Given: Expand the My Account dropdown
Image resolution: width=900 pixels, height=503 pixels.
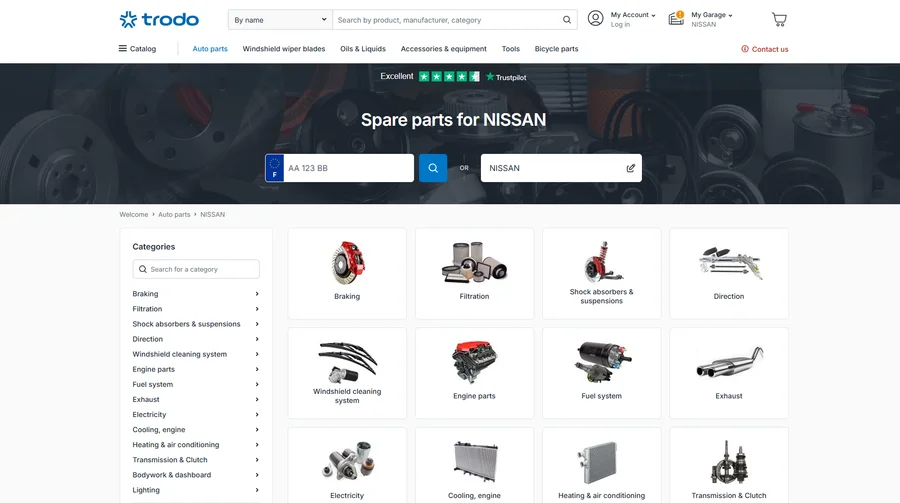Looking at the screenshot, I should 633,15.
